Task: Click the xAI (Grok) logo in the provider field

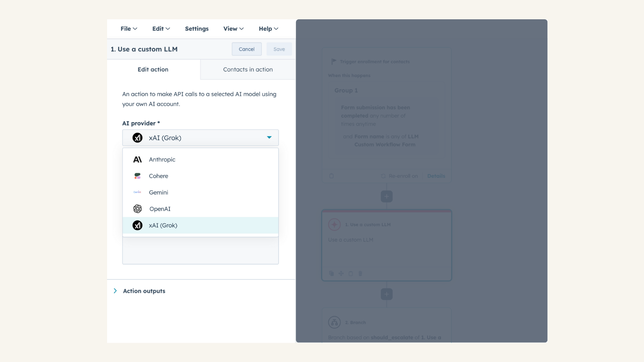Action: (137, 138)
